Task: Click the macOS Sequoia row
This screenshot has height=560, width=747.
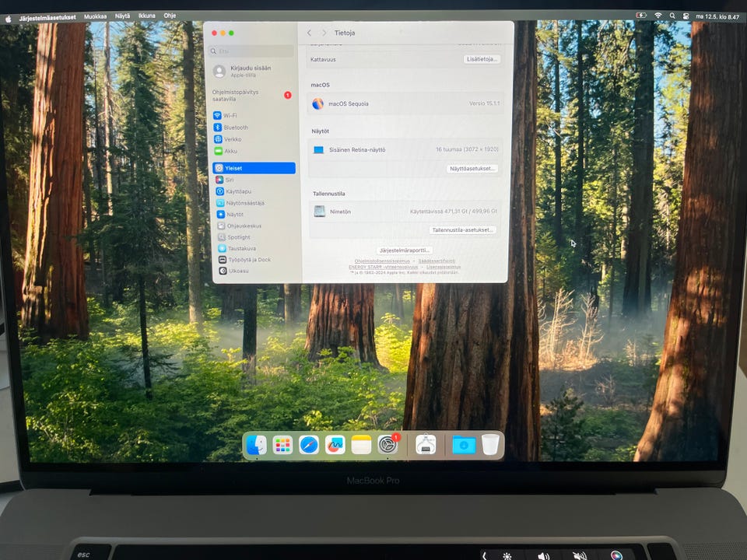Action: (x=405, y=103)
